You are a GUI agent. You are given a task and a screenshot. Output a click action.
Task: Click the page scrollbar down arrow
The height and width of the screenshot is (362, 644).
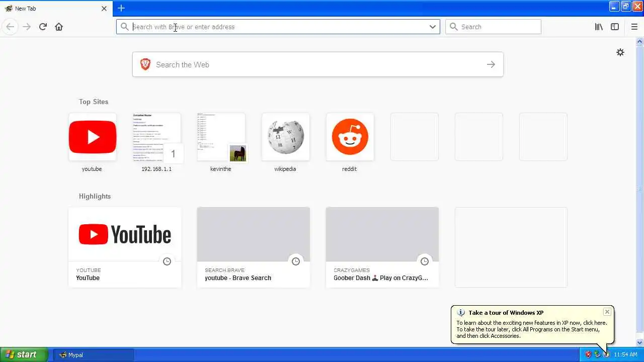coord(640,343)
